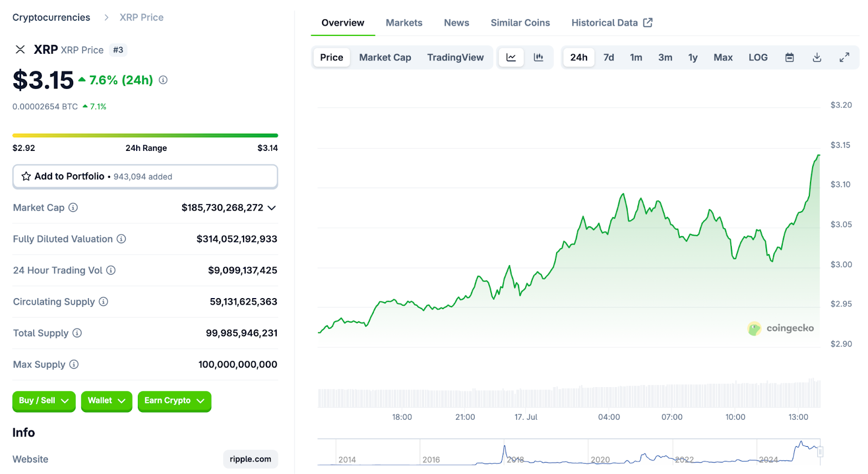Screen dimensions: 868x474
Task: Open the Historical Data tab
Action: [611, 23]
